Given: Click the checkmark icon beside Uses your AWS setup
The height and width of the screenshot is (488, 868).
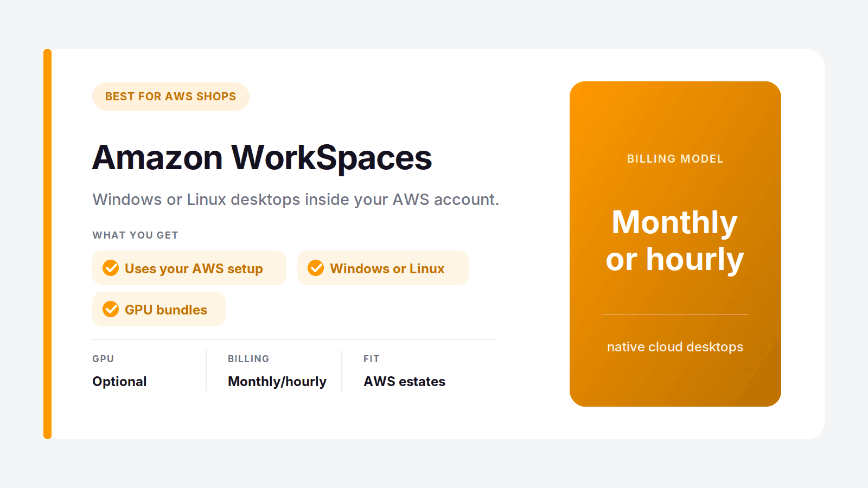Looking at the screenshot, I should (x=111, y=268).
